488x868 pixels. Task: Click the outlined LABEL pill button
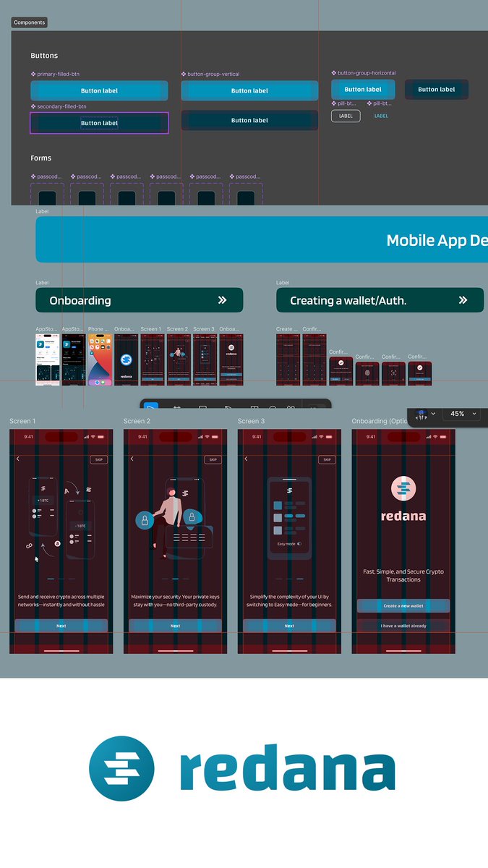pos(346,116)
